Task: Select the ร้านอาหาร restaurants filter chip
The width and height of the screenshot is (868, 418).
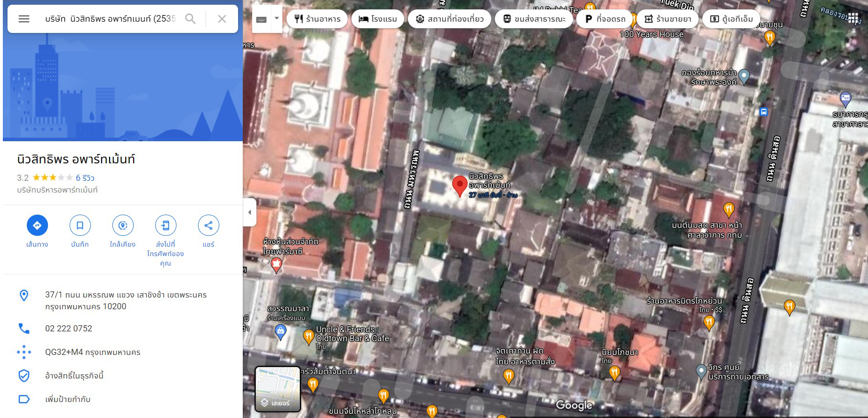Action: 317,19
